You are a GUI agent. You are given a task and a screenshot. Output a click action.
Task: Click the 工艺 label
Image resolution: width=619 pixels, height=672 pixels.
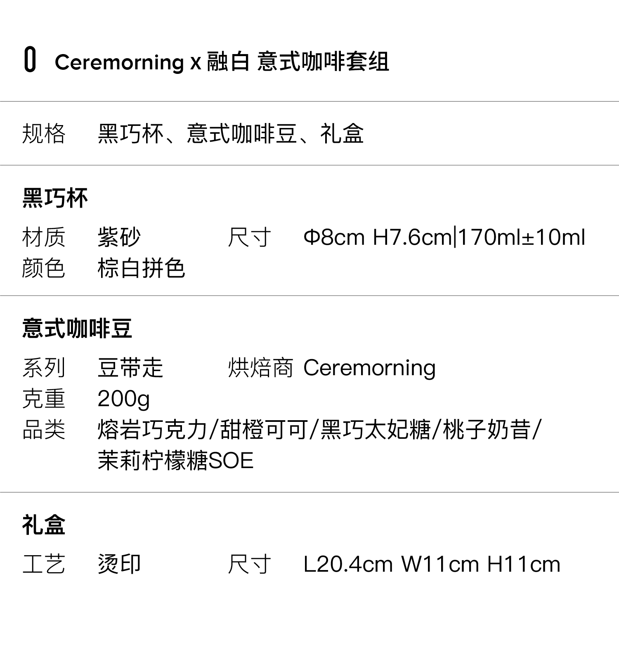(44, 564)
